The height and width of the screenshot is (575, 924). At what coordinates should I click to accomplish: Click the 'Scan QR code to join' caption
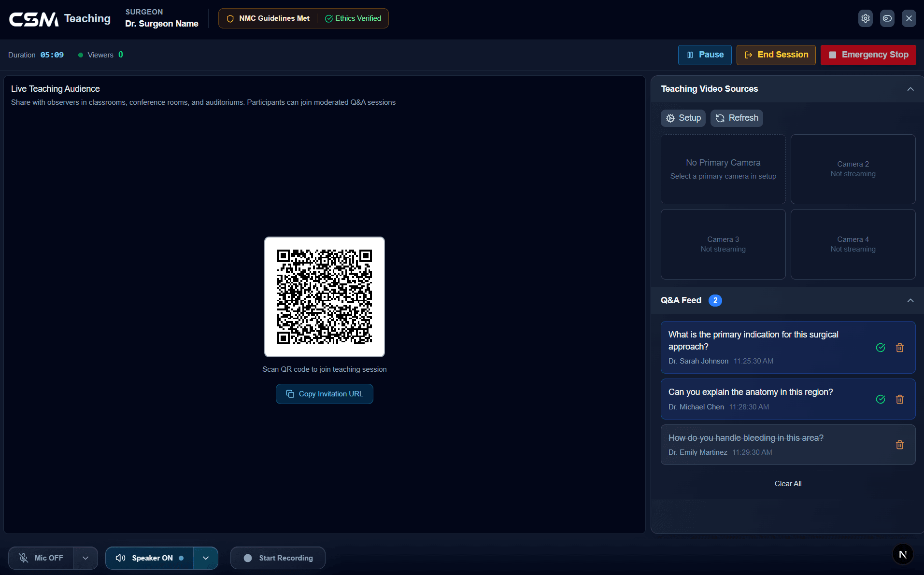[x=324, y=369]
